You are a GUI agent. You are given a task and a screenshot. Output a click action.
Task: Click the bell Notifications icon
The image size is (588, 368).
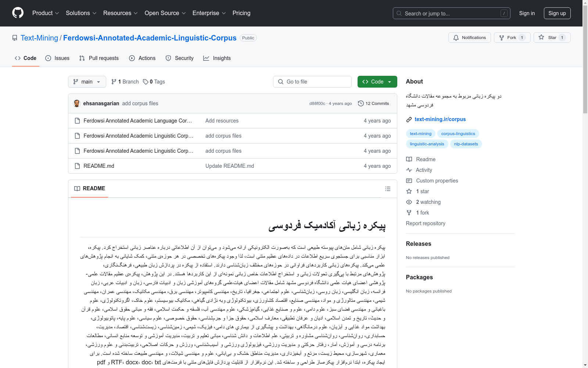pyautogui.click(x=456, y=38)
